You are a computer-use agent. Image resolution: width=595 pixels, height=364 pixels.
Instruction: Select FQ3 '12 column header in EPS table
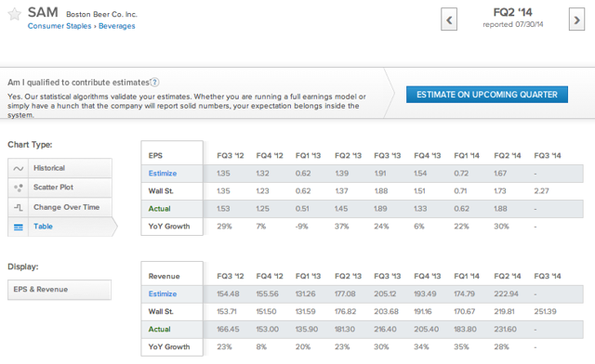coord(231,155)
